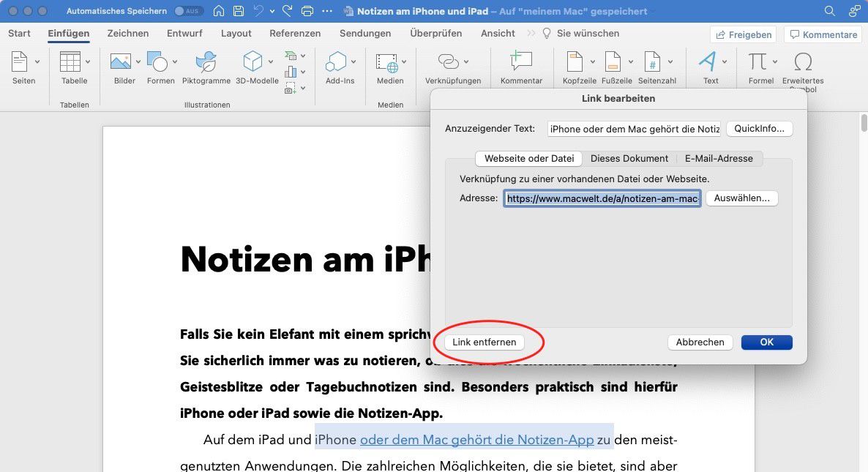Click the Redo icon in the title bar
The height and width of the screenshot is (472, 868).
(x=287, y=11)
